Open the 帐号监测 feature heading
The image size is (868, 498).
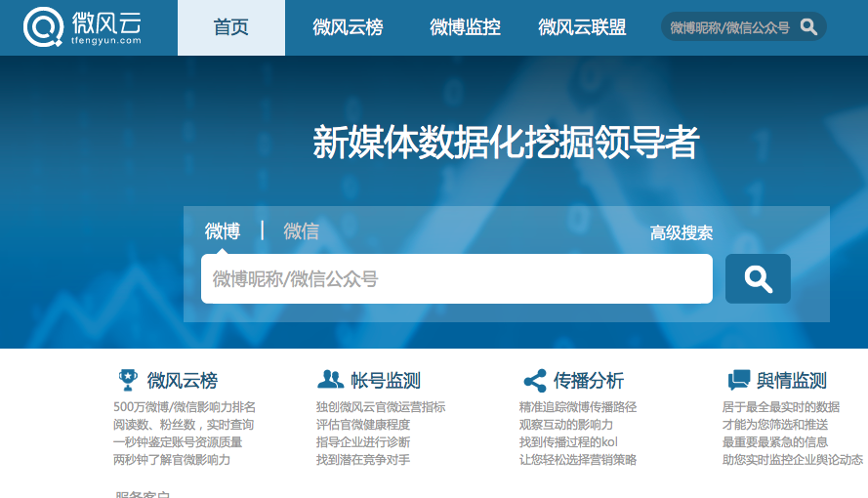tap(386, 381)
